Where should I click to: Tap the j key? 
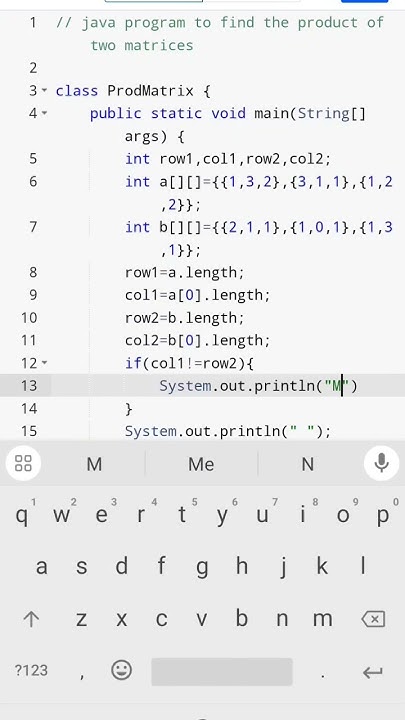(x=282, y=567)
